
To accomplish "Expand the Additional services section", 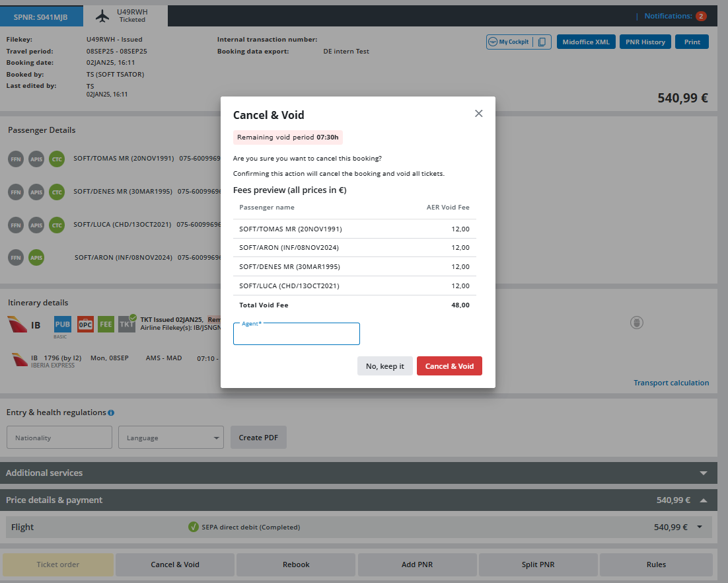I will coord(704,473).
